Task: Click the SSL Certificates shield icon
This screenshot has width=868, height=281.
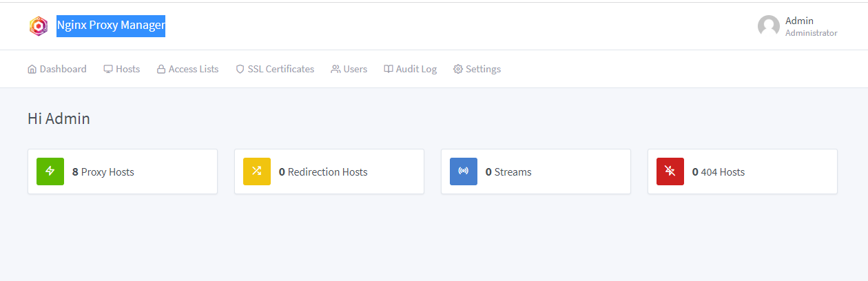Action: pyautogui.click(x=240, y=69)
